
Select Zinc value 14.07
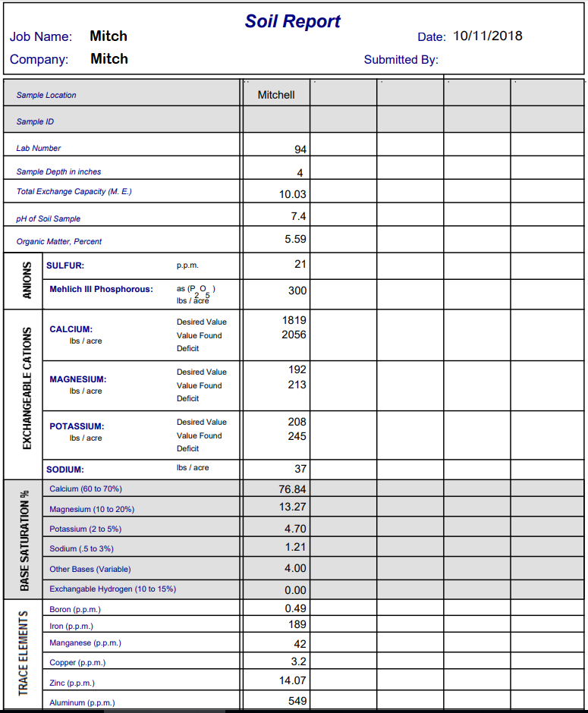coord(292,680)
